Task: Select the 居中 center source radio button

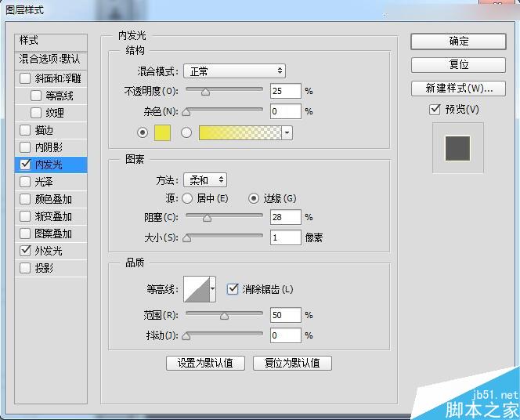Action: click(187, 198)
